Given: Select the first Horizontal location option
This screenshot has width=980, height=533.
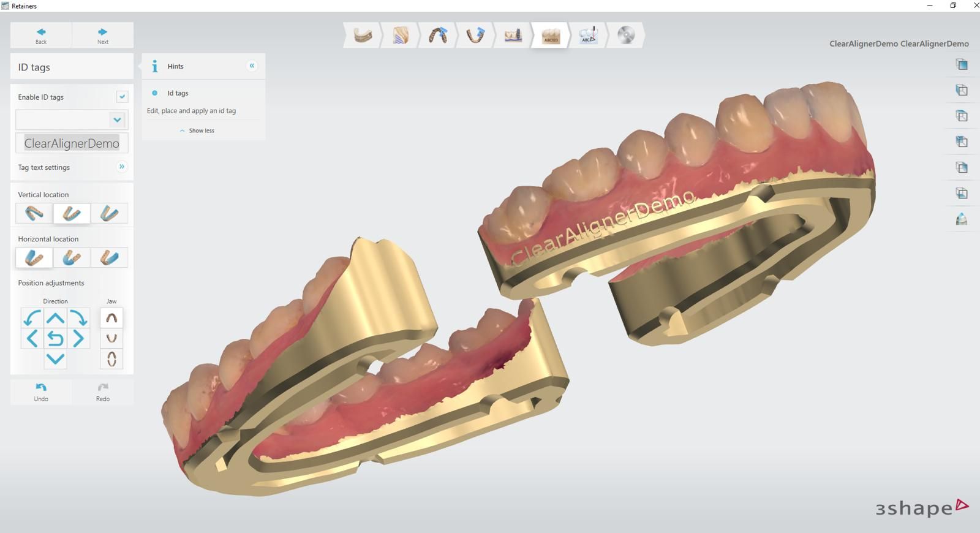Looking at the screenshot, I should (x=34, y=257).
